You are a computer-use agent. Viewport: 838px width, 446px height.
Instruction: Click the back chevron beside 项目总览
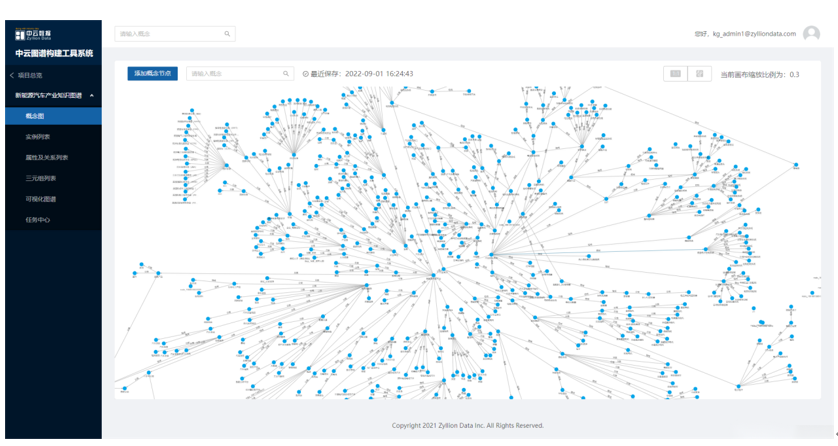click(x=12, y=75)
